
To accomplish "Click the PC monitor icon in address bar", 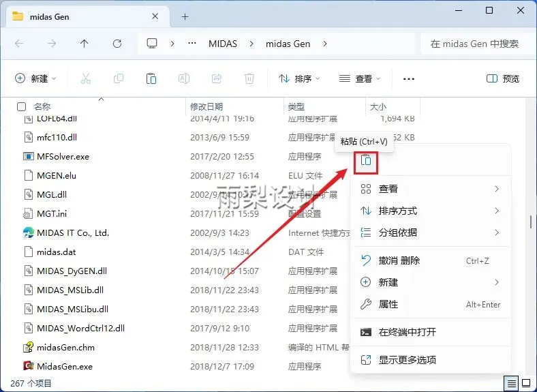I will 152,44.
